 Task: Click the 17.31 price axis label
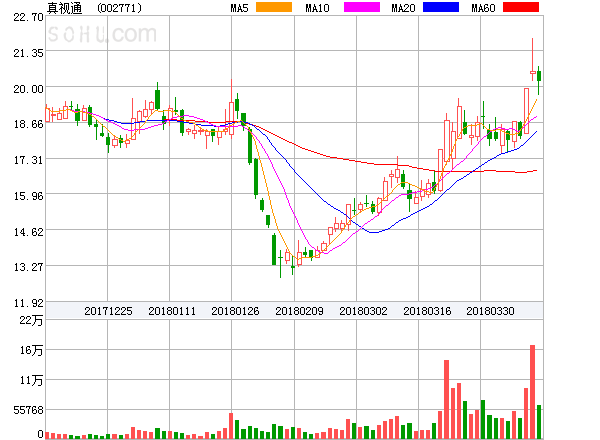pos(28,160)
